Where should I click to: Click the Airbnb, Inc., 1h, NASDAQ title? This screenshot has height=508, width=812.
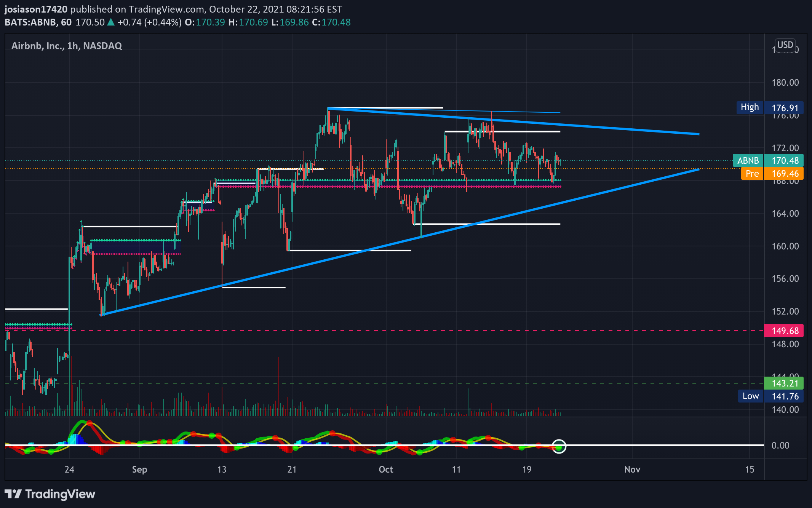[x=67, y=46]
